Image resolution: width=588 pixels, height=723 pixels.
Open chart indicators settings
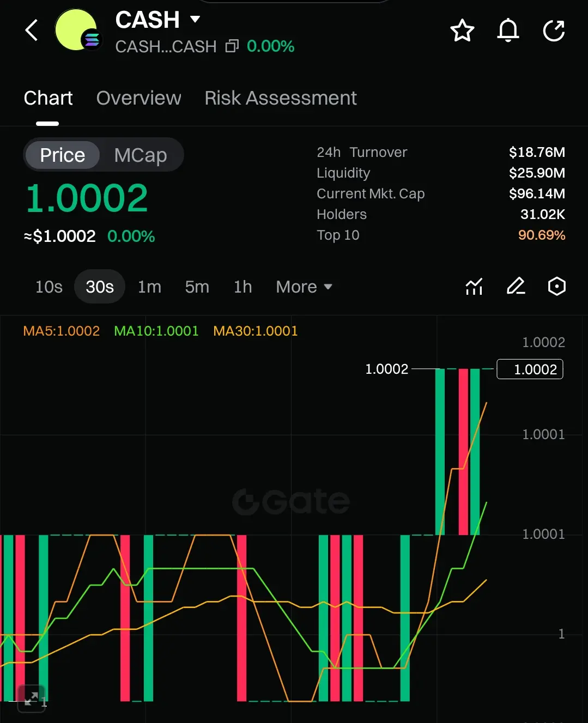pos(474,287)
